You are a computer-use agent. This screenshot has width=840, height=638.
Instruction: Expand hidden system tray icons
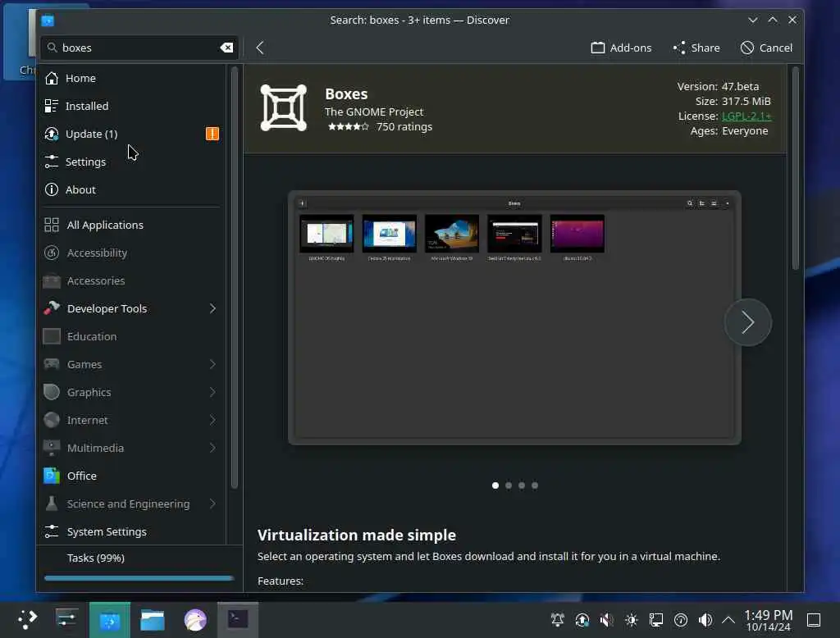728,620
